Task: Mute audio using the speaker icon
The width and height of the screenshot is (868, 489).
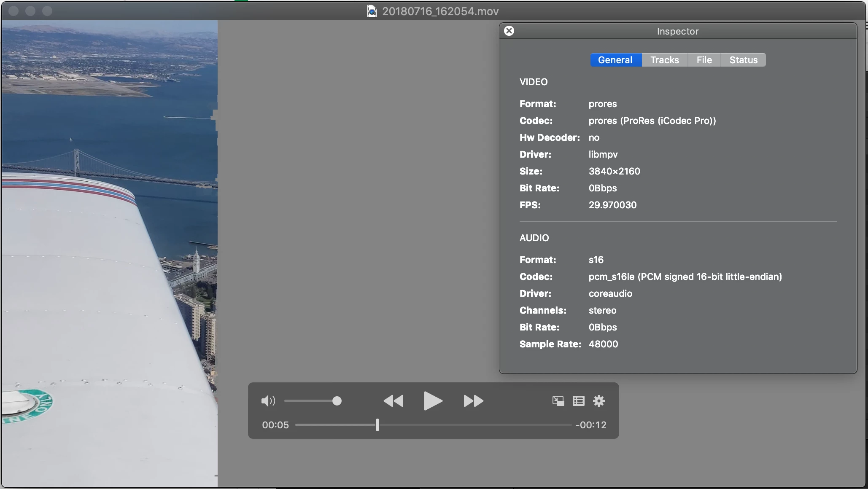Action: (267, 401)
